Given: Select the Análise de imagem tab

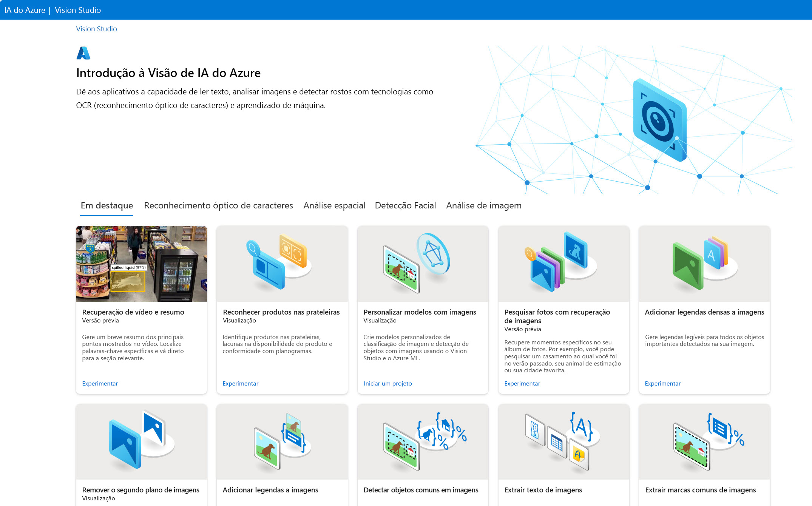Looking at the screenshot, I should click(x=483, y=205).
